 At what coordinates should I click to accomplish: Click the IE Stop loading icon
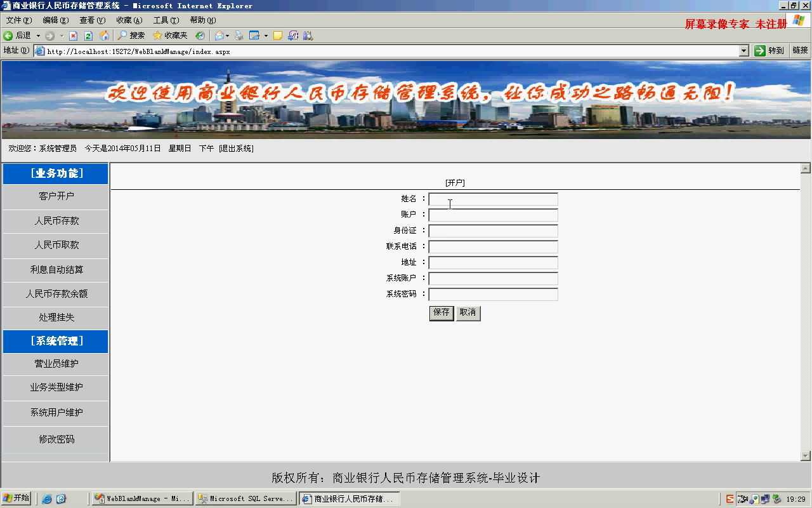[73, 36]
